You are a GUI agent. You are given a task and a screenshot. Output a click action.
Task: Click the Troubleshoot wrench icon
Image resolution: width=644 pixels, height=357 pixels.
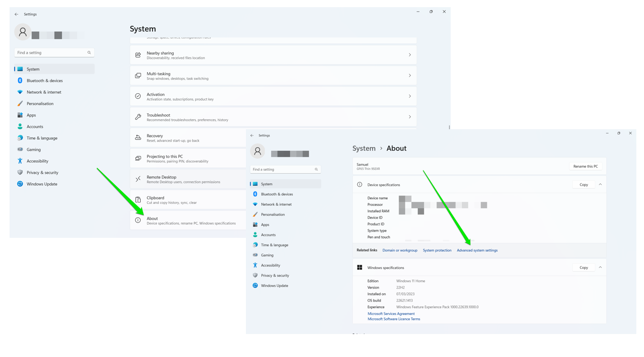tap(138, 117)
